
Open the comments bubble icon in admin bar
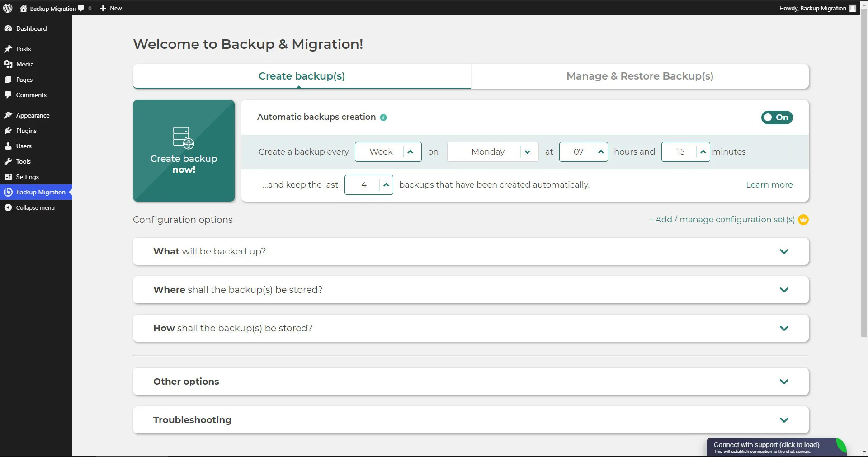81,8
